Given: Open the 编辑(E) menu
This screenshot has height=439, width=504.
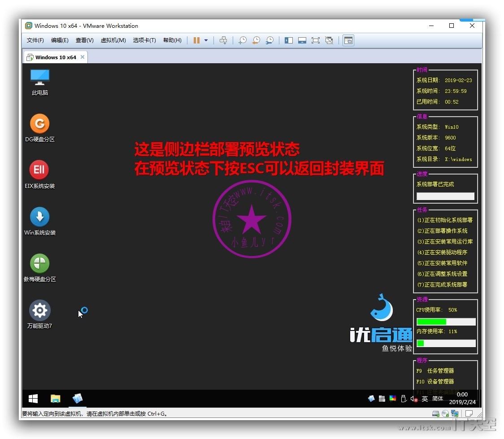Looking at the screenshot, I should tap(60, 40).
